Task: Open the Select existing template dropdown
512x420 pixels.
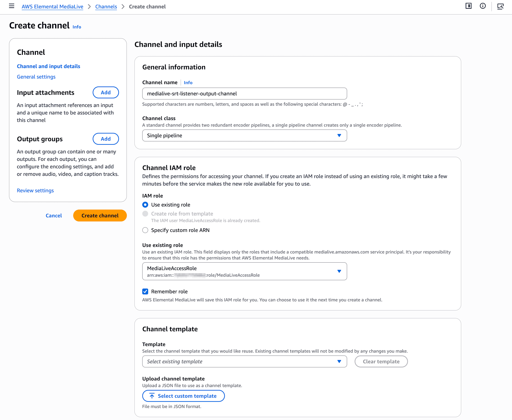Action: (x=244, y=361)
